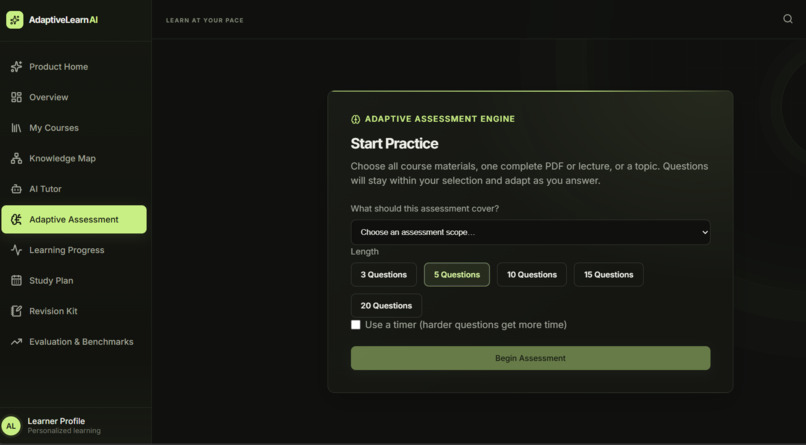The width and height of the screenshot is (806, 445).
Task: Click the LEARN AT YOUR PACE header text
Action: [x=205, y=21]
